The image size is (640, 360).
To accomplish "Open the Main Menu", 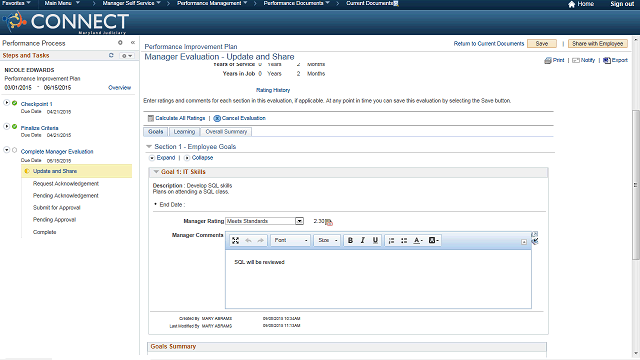I will 62,3.
